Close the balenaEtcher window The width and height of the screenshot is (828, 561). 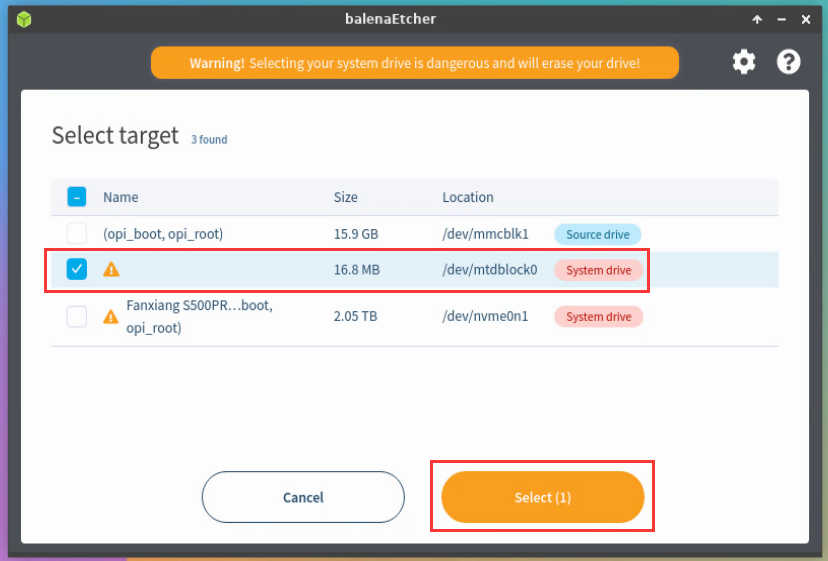pyautogui.click(x=806, y=19)
